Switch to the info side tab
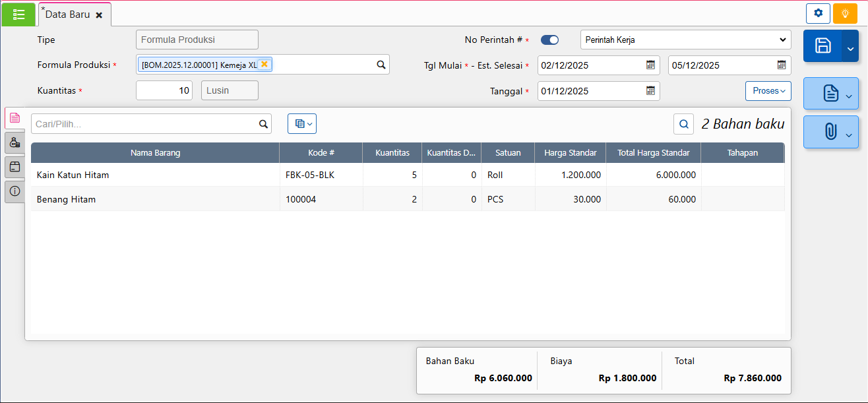Image resolution: width=868 pixels, height=403 pixels. pyautogui.click(x=15, y=191)
